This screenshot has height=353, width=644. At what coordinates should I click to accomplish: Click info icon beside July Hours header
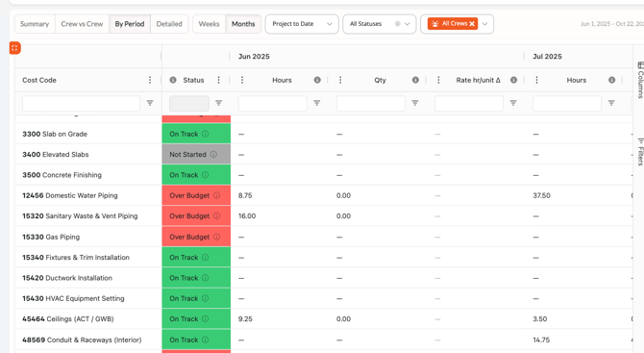[611, 80]
